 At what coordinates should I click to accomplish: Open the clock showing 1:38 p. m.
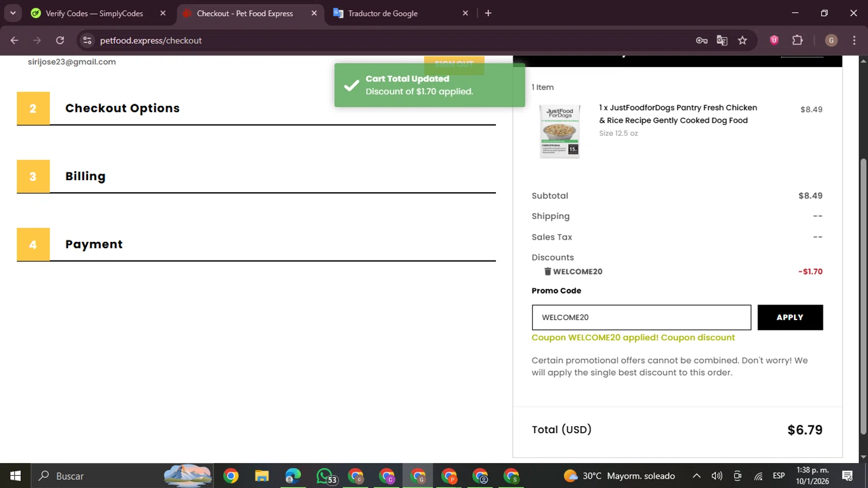[812, 476]
